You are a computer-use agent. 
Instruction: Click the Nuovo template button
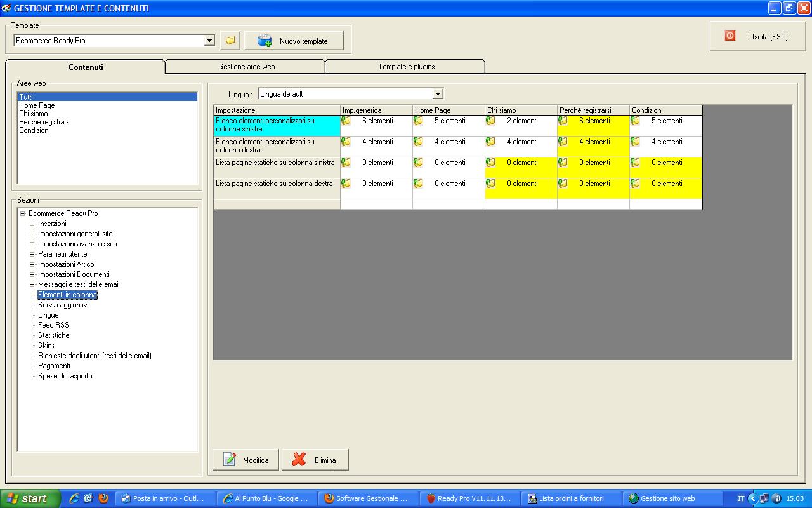[x=294, y=41]
